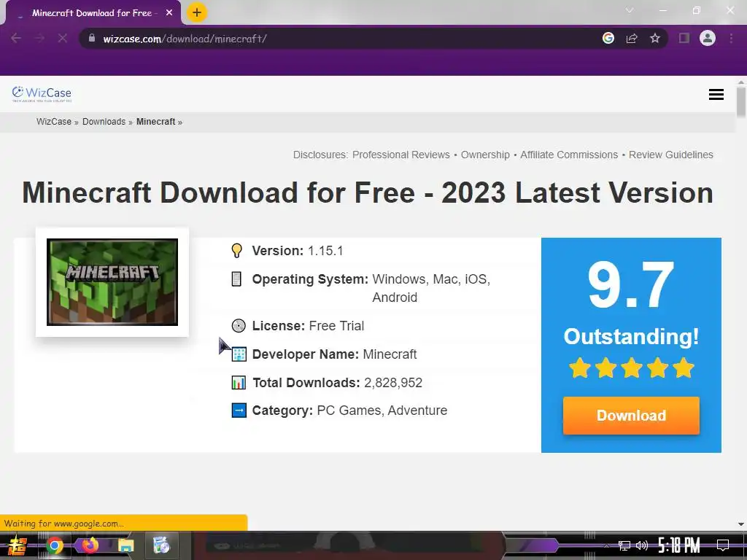Image resolution: width=747 pixels, height=560 pixels.
Task: Launch Firefox from the taskbar
Action: tap(90, 545)
